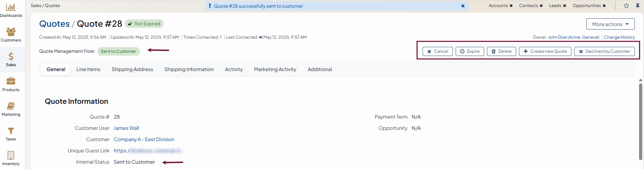The width and height of the screenshot is (644, 170).
Task: Click the vertical page scrollbar
Action: pos(640,120)
